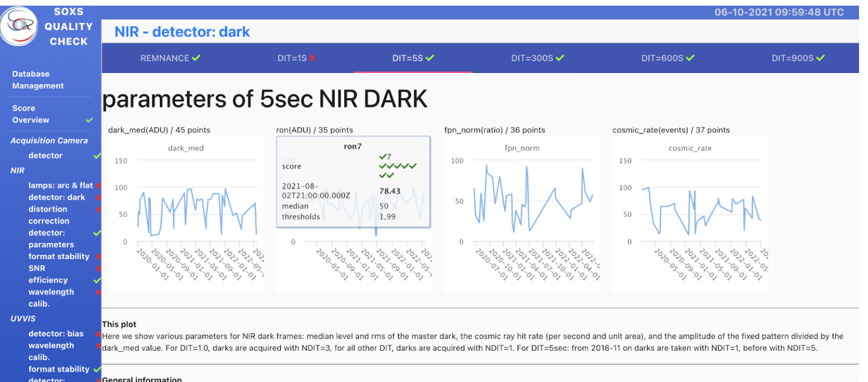Click the 'NIR - detector: dark' title
This screenshot has height=382, width=868.
tap(182, 32)
